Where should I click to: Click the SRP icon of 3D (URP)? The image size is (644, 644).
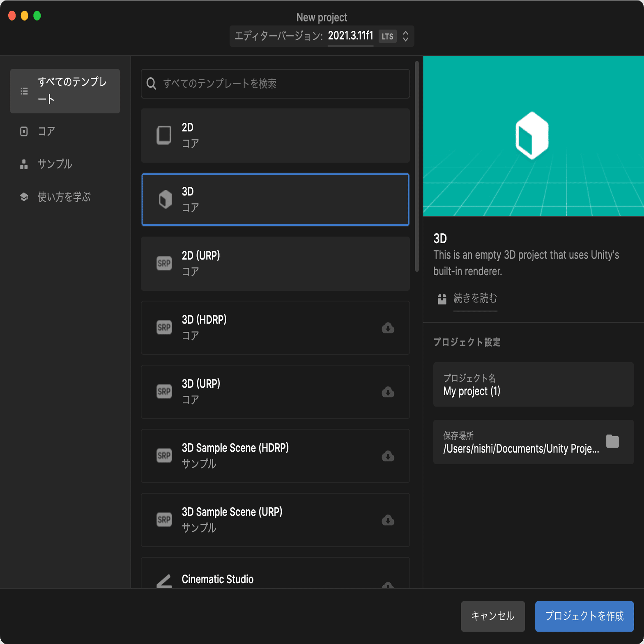point(164,391)
